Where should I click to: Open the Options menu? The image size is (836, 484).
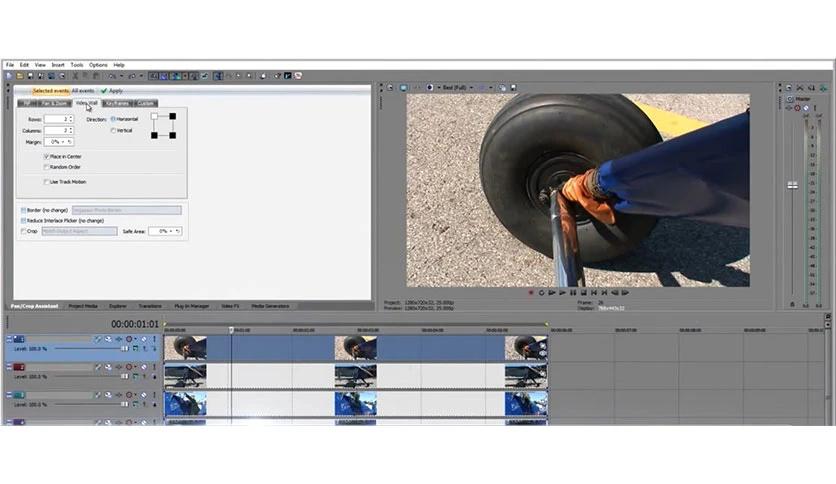pyautogui.click(x=98, y=64)
